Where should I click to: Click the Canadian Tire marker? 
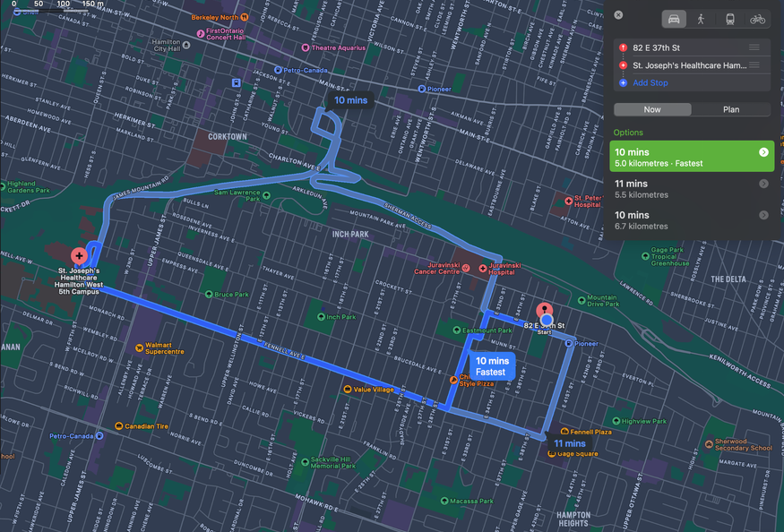[118, 426]
